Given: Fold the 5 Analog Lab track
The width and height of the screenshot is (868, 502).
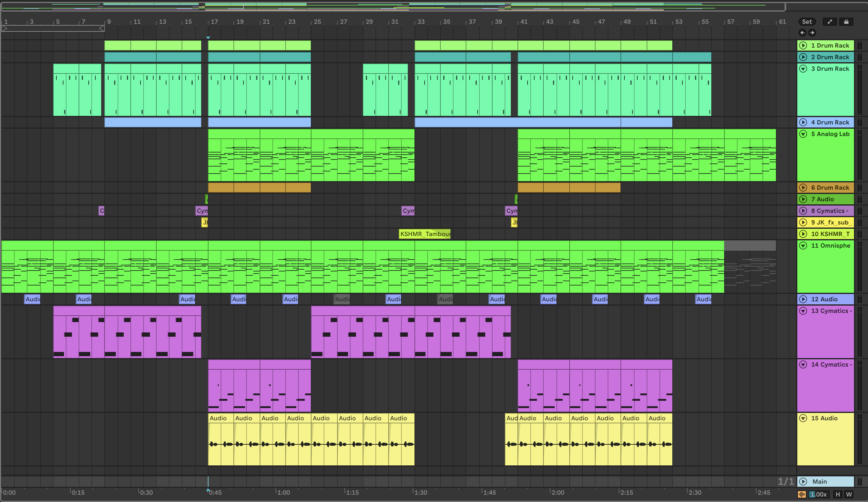Looking at the screenshot, I should 803,134.
